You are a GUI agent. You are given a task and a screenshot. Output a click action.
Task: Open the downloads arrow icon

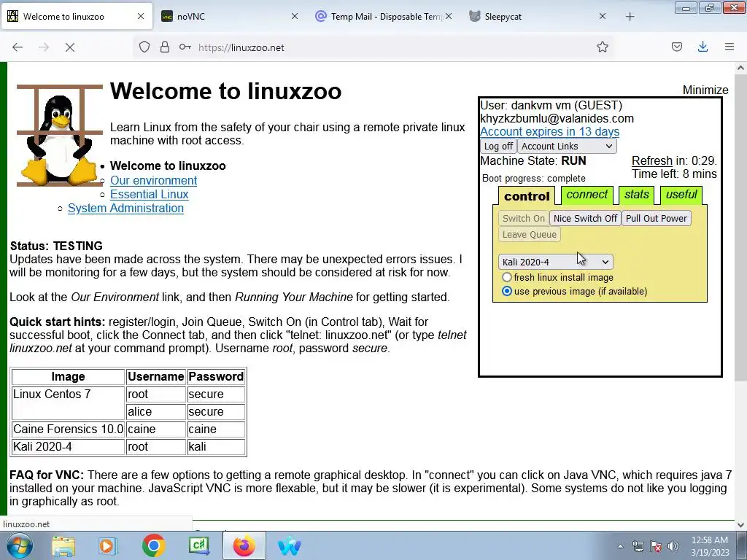[703, 47]
